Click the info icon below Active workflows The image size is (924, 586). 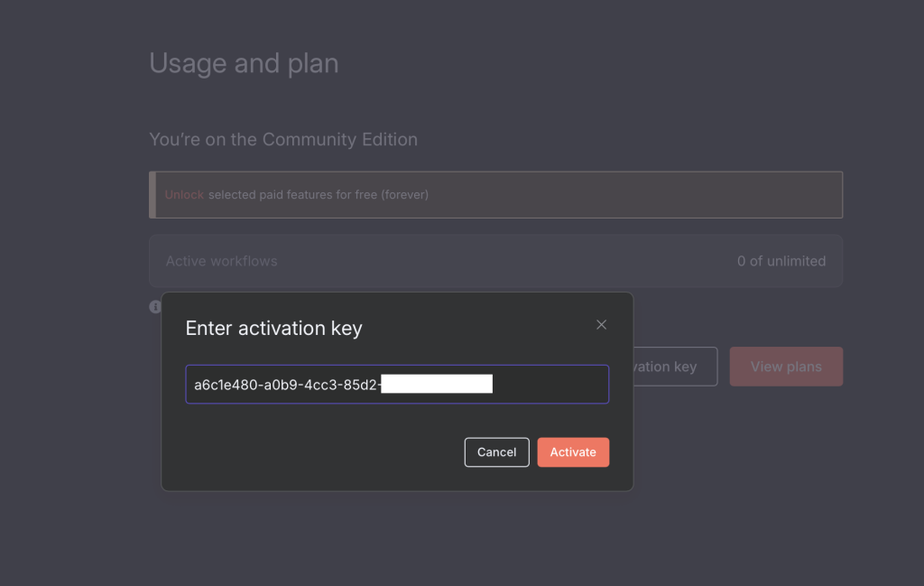point(155,307)
